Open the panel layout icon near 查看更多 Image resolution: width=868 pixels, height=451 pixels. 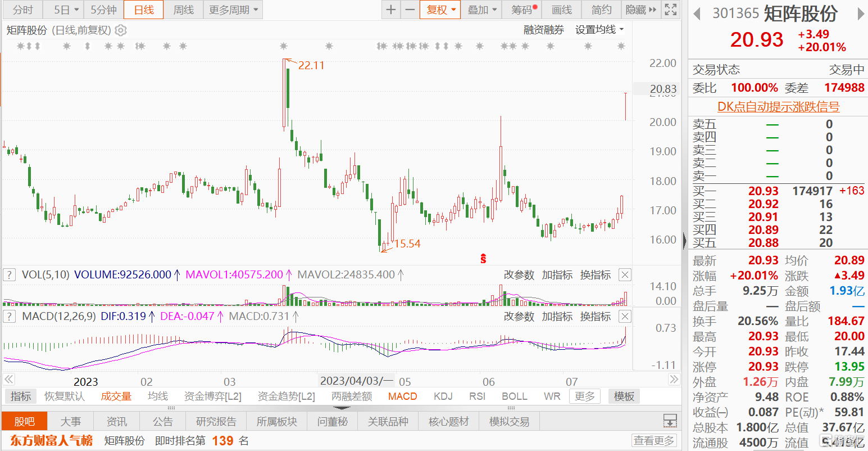click(x=670, y=421)
